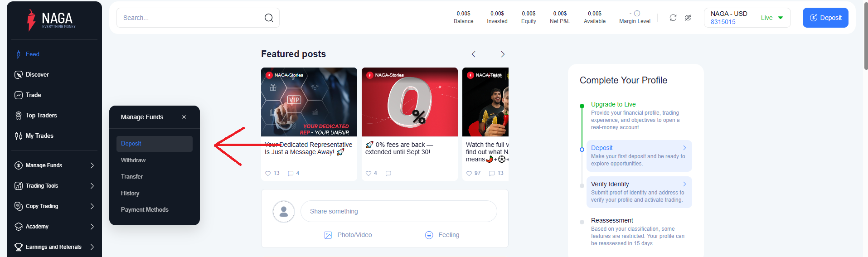The height and width of the screenshot is (257, 868).
Task: Click the Top Traders badge icon
Action: click(x=19, y=116)
